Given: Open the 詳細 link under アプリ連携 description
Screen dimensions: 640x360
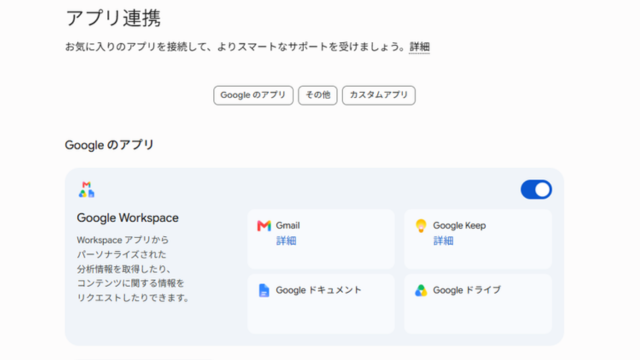Looking at the screenshot, I should 420,47.
